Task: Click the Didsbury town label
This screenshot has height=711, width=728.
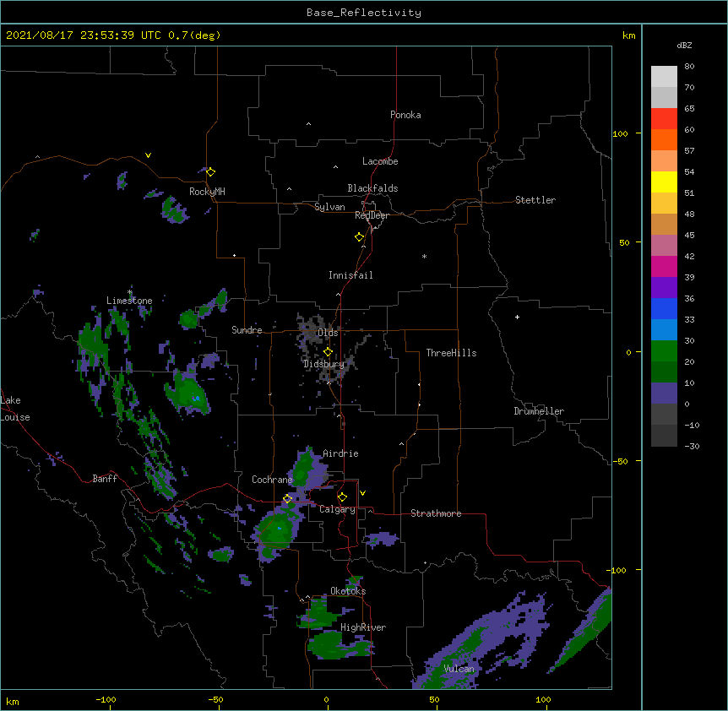Action: click(x=323, y=364)
